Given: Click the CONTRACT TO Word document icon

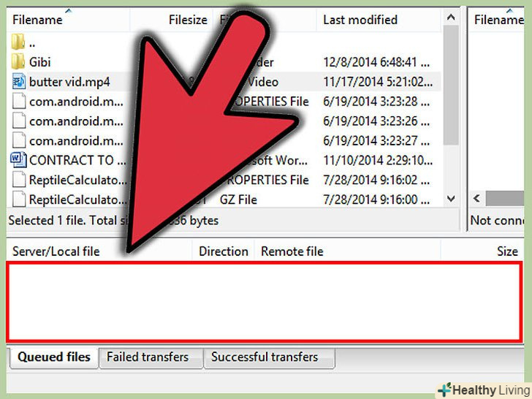Looking at the screenshot, I should pos(19,160).
